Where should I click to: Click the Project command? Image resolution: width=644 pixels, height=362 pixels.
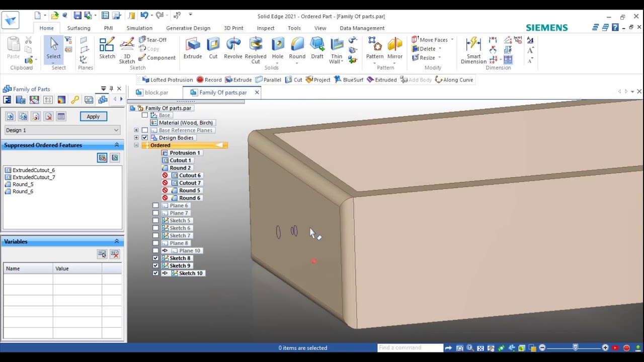tap(317, 79)
